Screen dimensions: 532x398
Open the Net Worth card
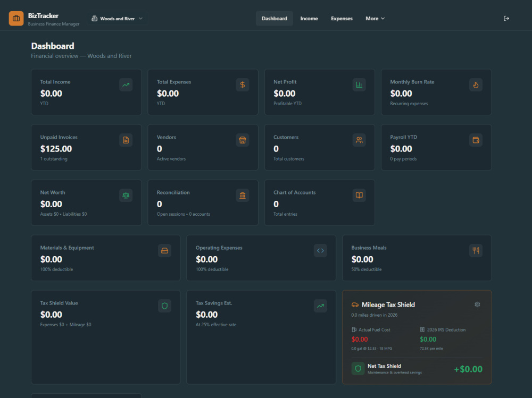coord(86,203)
